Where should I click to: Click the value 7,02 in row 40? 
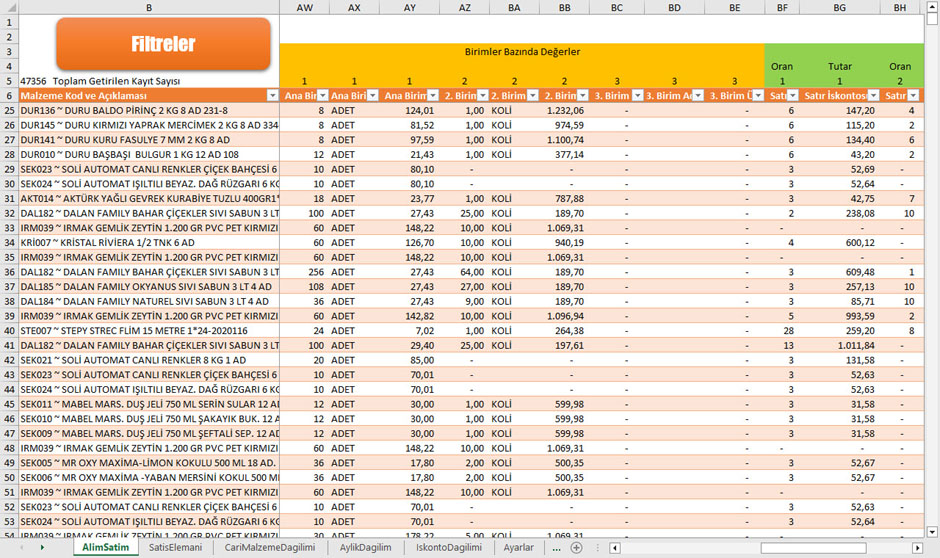(424, 331)
